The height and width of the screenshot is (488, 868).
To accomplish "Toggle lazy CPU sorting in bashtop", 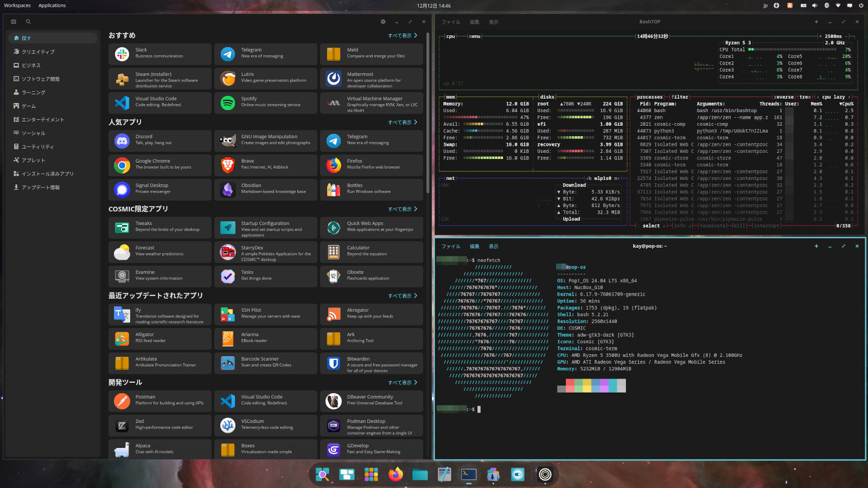I will (x=839, y=97).
